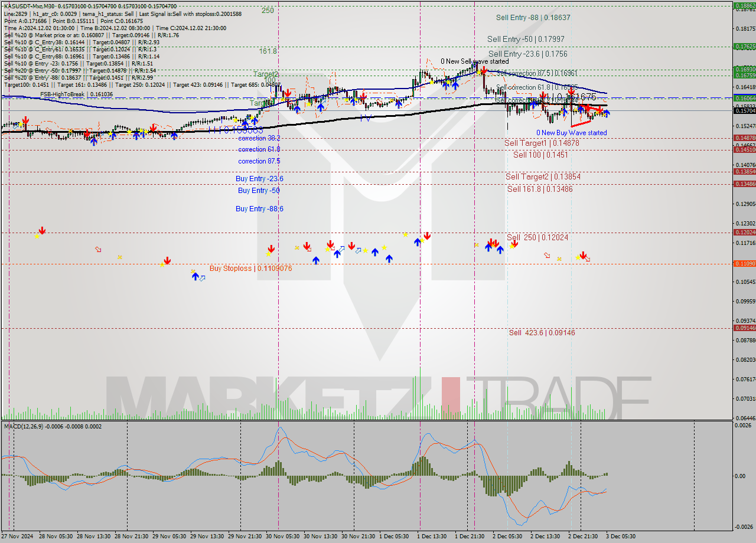Click the '28 Nov 05:30' time axis label
The image size is (756, 543).
(x=56, y=537)
